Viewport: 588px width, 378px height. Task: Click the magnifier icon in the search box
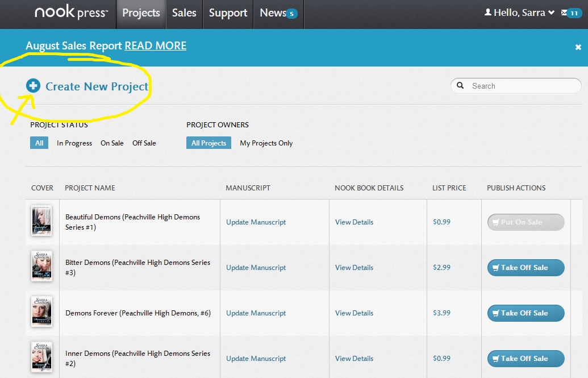(460, 86)
